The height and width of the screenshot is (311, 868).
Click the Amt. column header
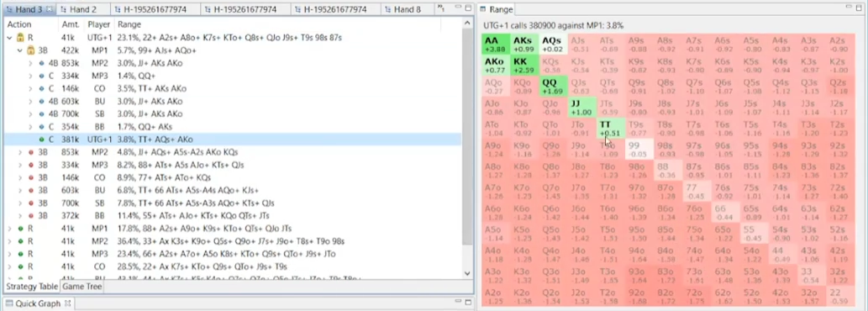[71, 24]
